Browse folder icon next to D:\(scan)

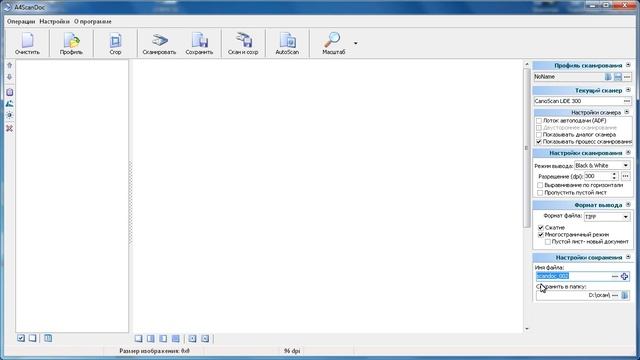(624, 295)
